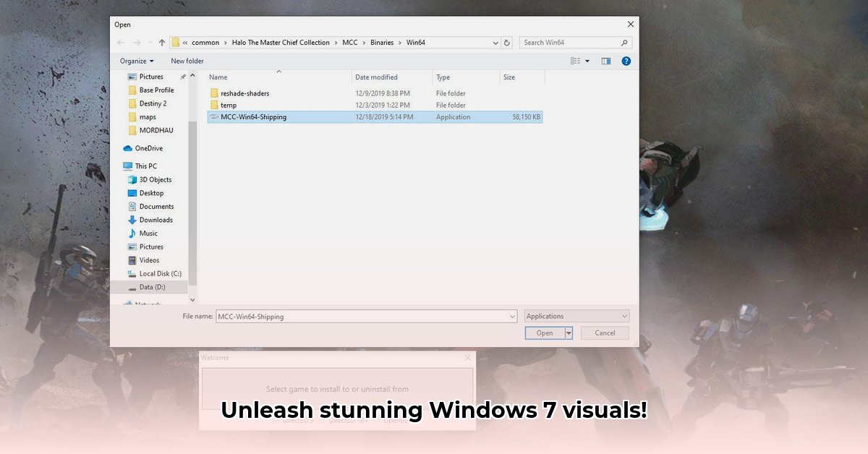Open the reshade-shaders folder

tap(244, 93)
